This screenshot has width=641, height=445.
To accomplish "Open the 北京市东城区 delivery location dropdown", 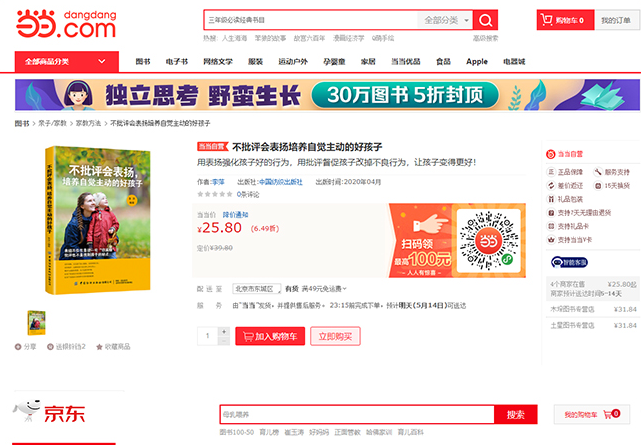I will 257,289.
